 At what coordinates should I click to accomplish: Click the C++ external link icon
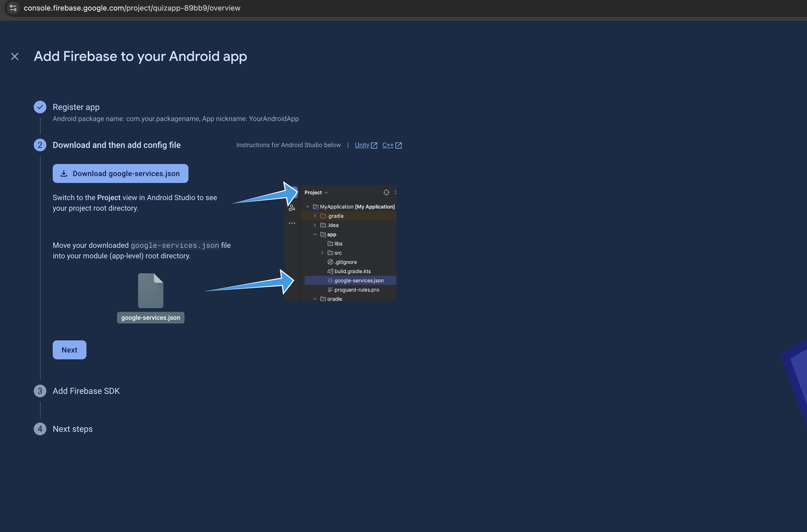(398, 146)
